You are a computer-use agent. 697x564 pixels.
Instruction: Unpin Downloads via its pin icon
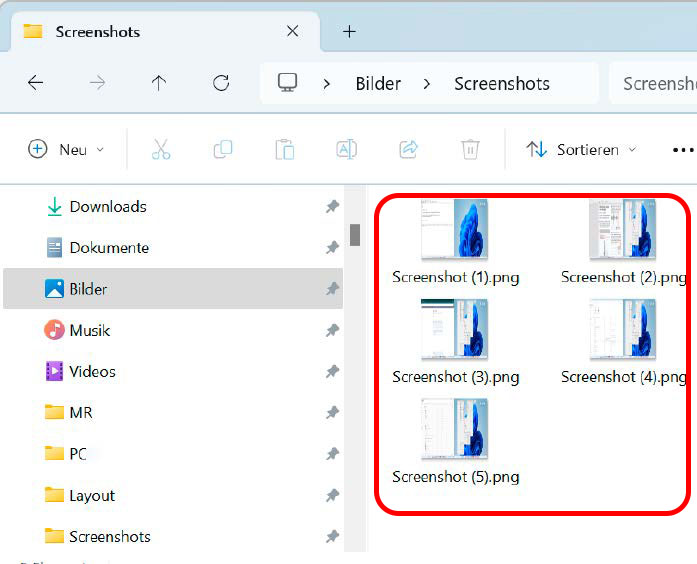tap(332, 206)
